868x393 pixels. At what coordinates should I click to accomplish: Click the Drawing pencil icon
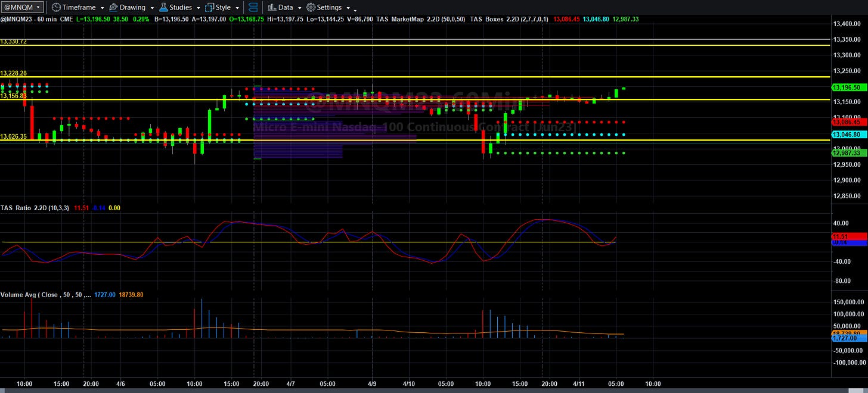tap(113, 8)
